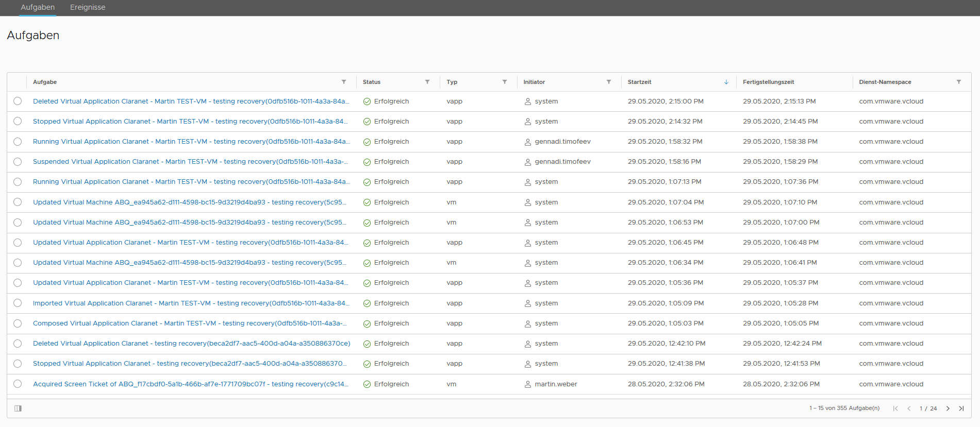This screenshot has height=427, width=980.
Task: Switch to the Aufgaben tab
Action: pyautogui.click(x=38, y=7)
